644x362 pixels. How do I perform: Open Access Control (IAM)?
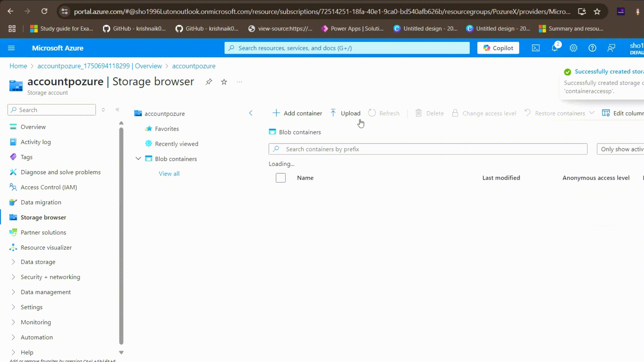49,187
